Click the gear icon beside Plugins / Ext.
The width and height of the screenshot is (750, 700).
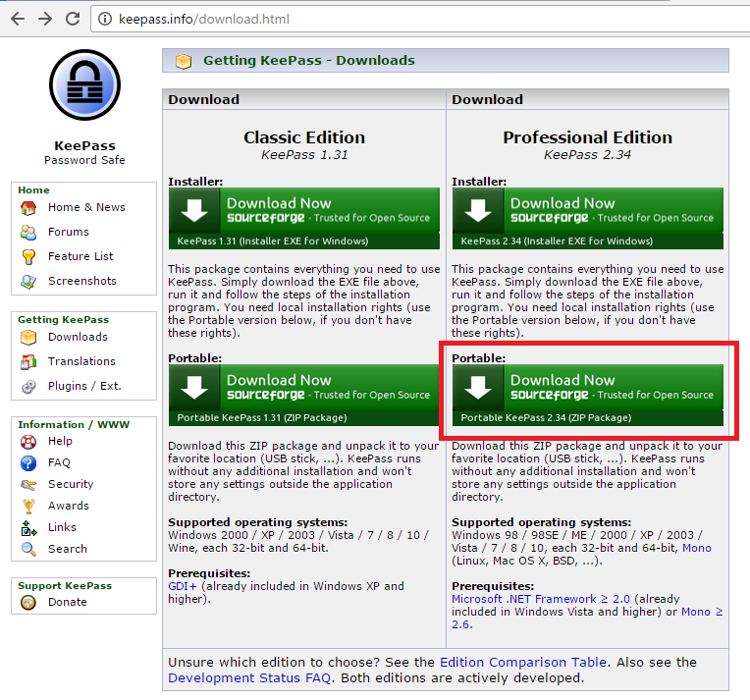click(x=28, y=386)
